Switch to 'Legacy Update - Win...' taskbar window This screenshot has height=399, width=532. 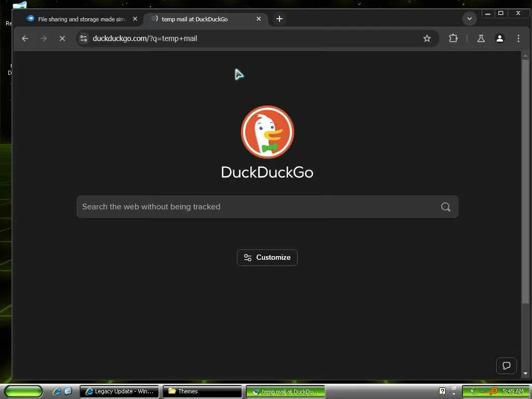[x=119, y=392]
